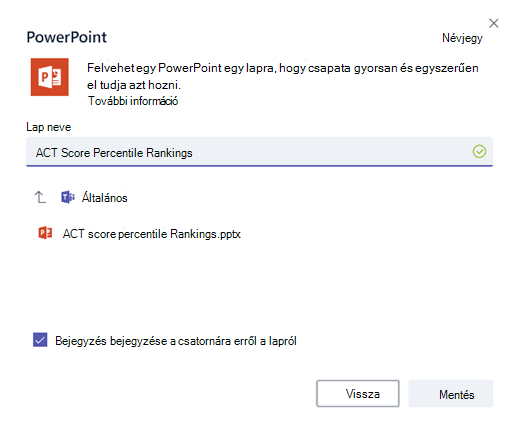Toggle the post to channel checkbox

pyautogui.click(x=40, y=340)
